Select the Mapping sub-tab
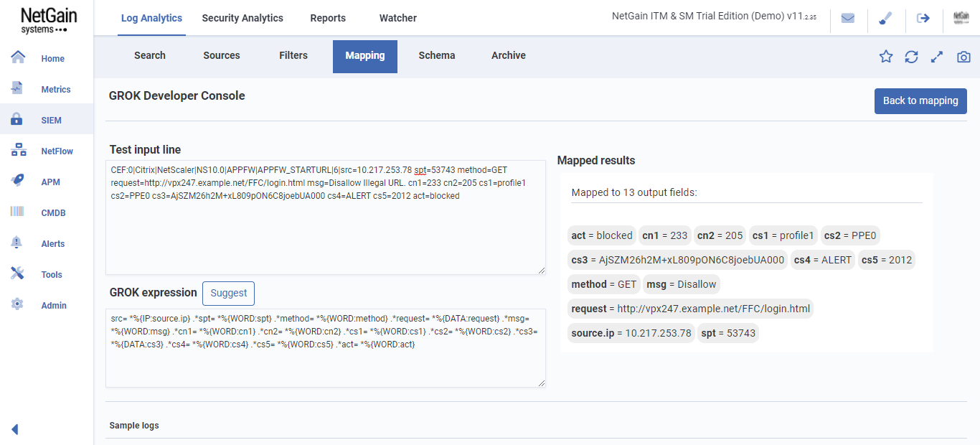The width and height of the screenshot is (980, 445). (x=365, y=57)
